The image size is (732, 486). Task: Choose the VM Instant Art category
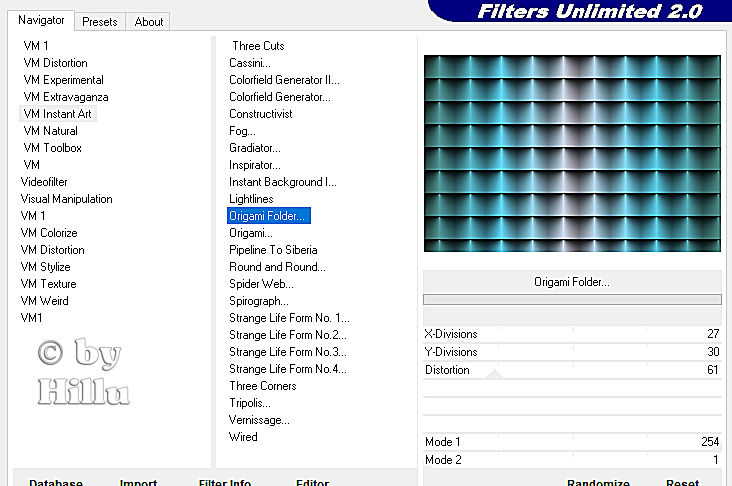pyautogui.click(x=57, y=114)
